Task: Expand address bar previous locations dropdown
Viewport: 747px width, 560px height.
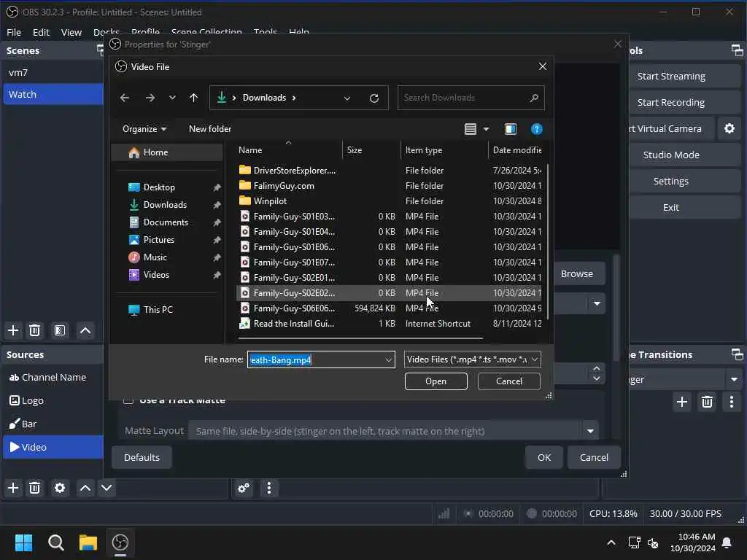Action: 347,98
